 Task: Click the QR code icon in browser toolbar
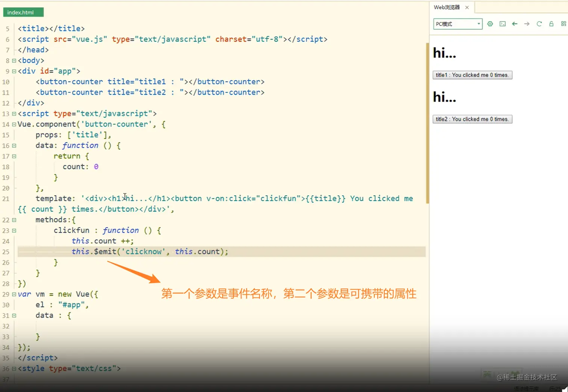tap(563, 24)
